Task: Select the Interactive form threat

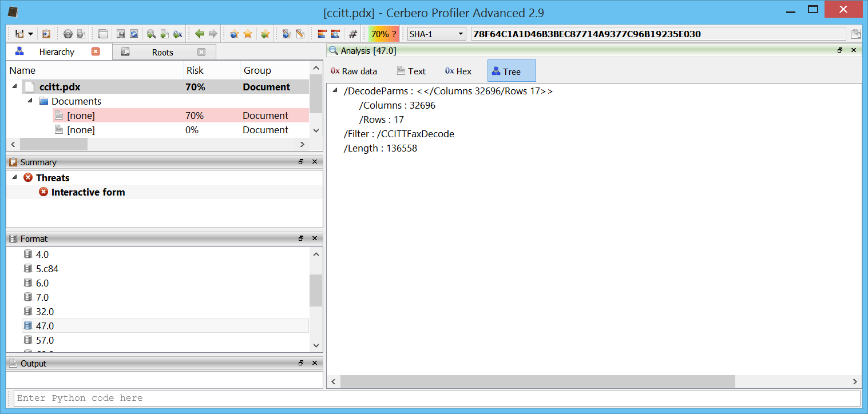Action: tap(88, 192)
